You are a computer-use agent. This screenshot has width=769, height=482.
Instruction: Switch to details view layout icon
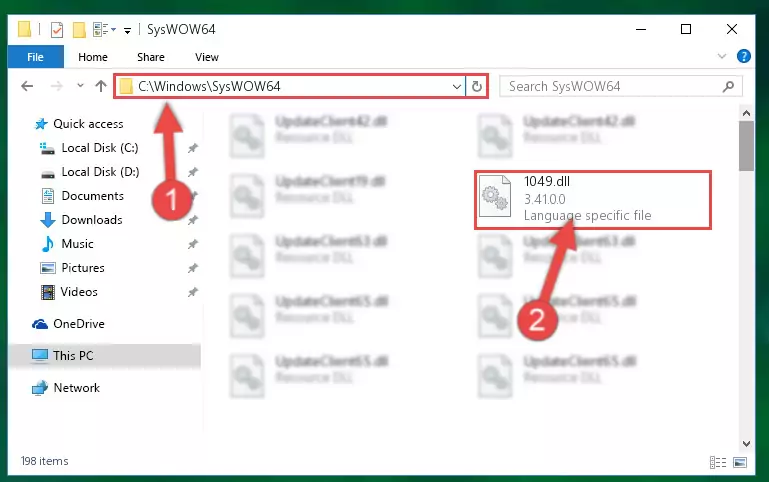click(x=718, y=462)
